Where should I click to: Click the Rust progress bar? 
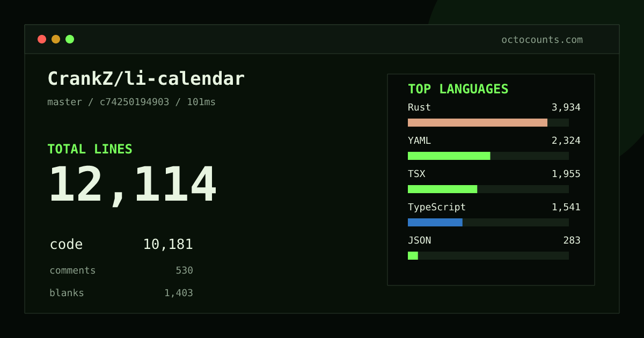tap(488, 123)
